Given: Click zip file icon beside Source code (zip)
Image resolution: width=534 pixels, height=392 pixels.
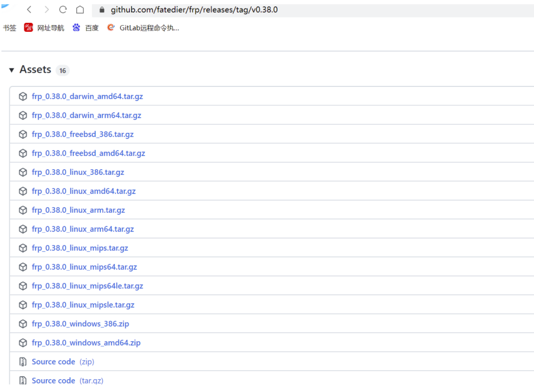Looking at the screenshot, I should (x=23, y=362).
